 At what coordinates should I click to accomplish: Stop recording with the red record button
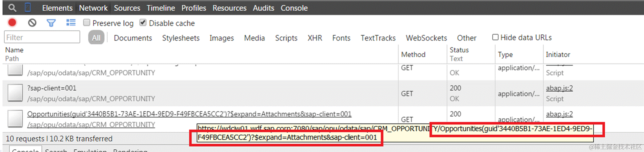point(12,22)
